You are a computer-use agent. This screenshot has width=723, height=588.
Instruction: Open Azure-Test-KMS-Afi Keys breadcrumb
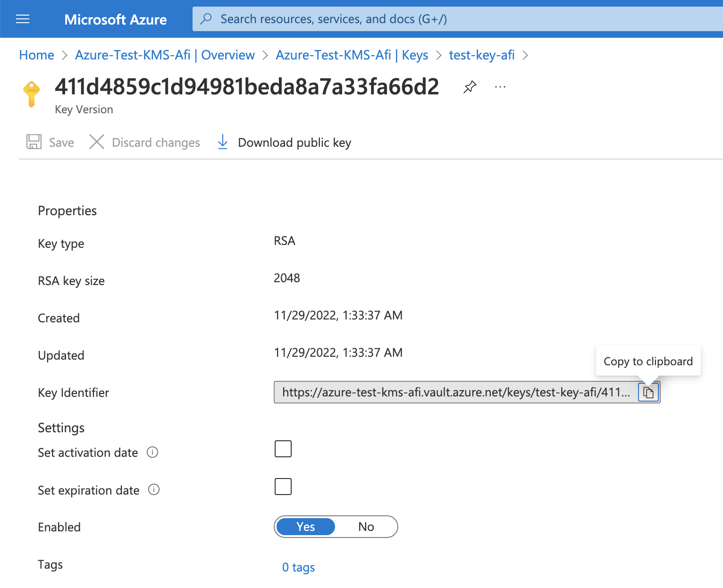click(x=352, y=55)
